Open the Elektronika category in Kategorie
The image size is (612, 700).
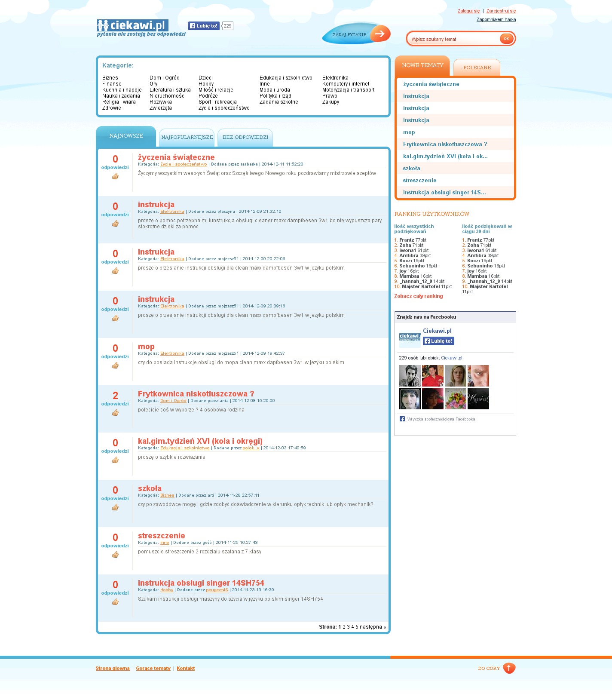pos(335,78)
